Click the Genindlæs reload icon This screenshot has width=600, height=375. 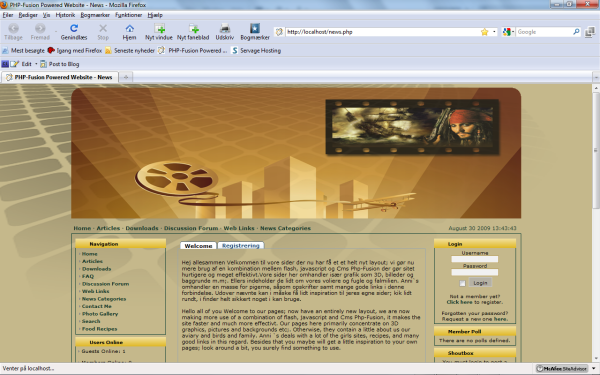[x=74, y=28]
